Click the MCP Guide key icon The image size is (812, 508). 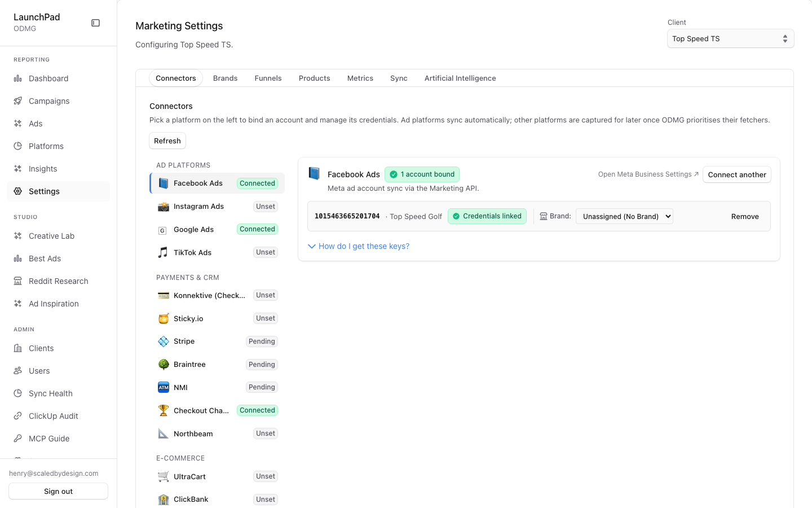click(x=18, y=439)
